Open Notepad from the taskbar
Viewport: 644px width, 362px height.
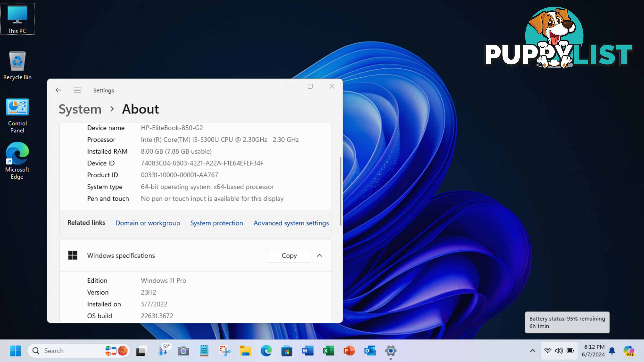204,351
